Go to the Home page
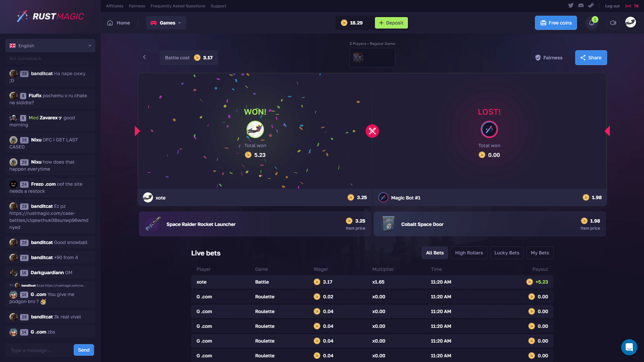Image resolution: width=644 pixels, height=362 pixels. tap(119, 23)
